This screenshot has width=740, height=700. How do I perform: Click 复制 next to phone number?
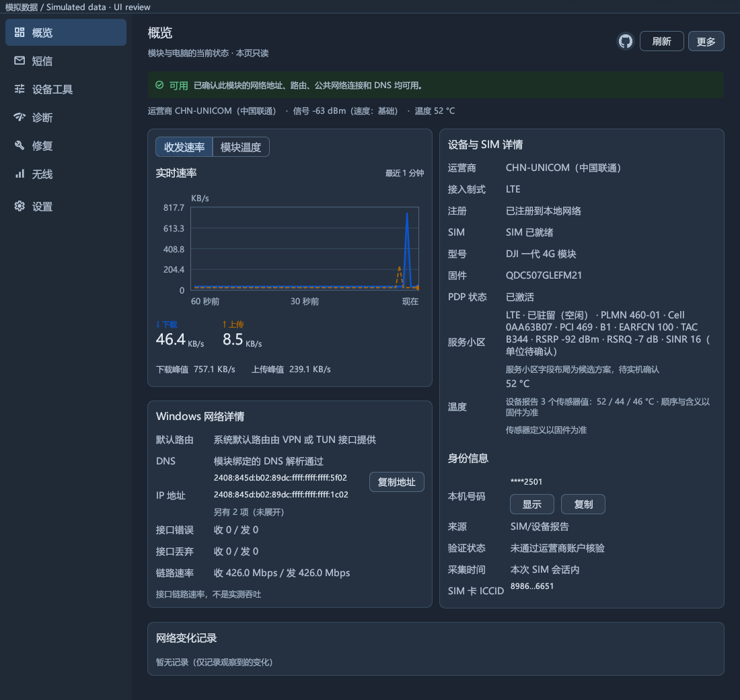point(583,504)
